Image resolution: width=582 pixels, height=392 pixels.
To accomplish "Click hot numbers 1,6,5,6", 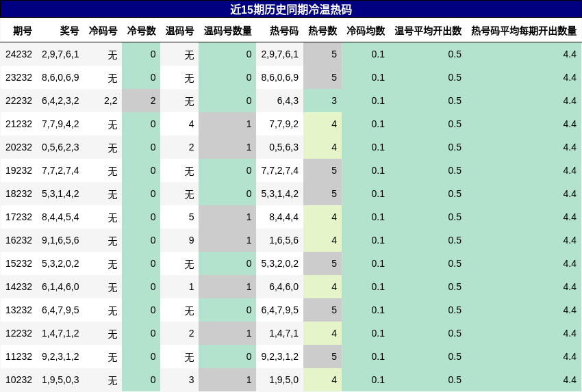I will tap(284, 240).
